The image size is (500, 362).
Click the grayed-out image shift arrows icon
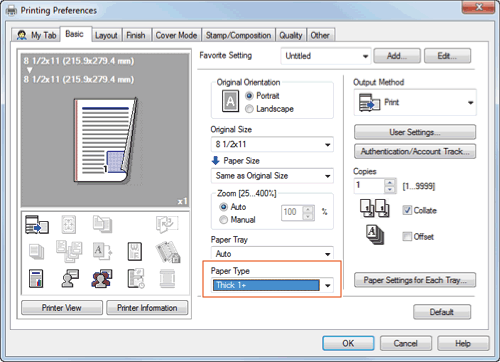69,224
